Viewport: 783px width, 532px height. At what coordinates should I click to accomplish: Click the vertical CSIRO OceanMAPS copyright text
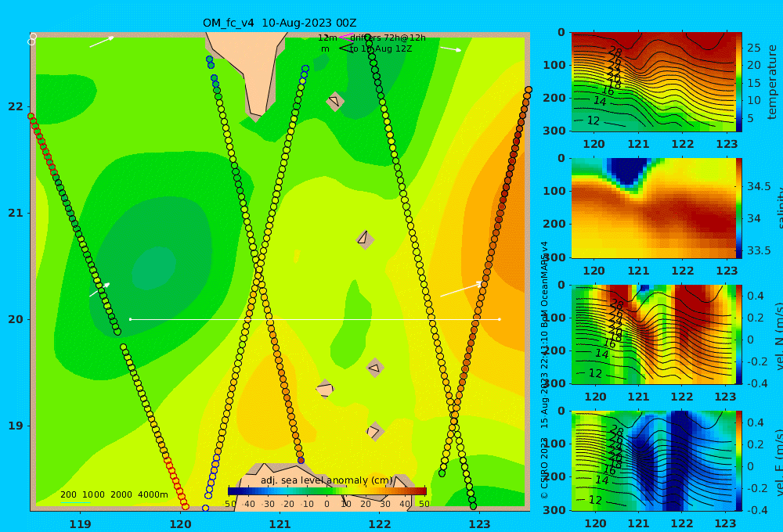click(x=544, y=370)
